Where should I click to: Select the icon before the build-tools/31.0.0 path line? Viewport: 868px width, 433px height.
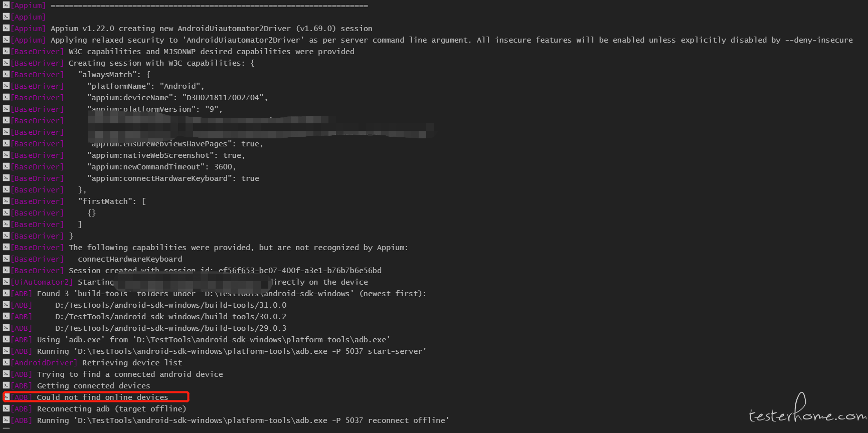[x=7, y=305]
